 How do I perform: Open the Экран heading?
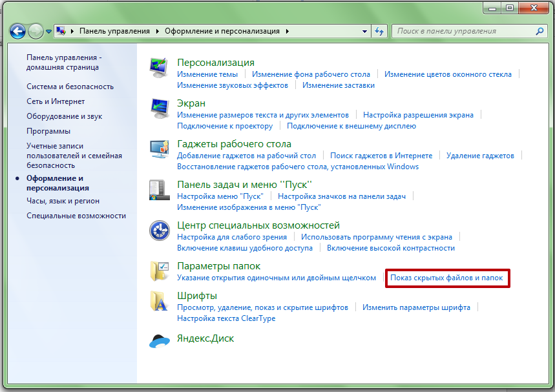191,103
